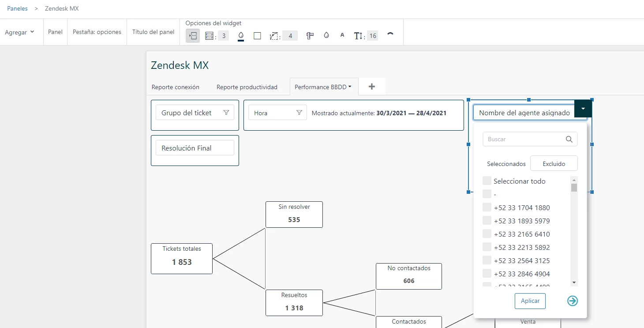Select the Excluido mode button
This screenshot has height=328, width=644.
pos(554,164)
